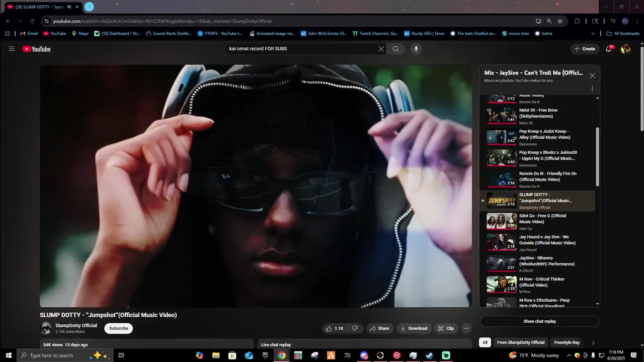Select the Freestyle Rap chip
Viewport: 644px width, 362px height.
click(567, 342)
